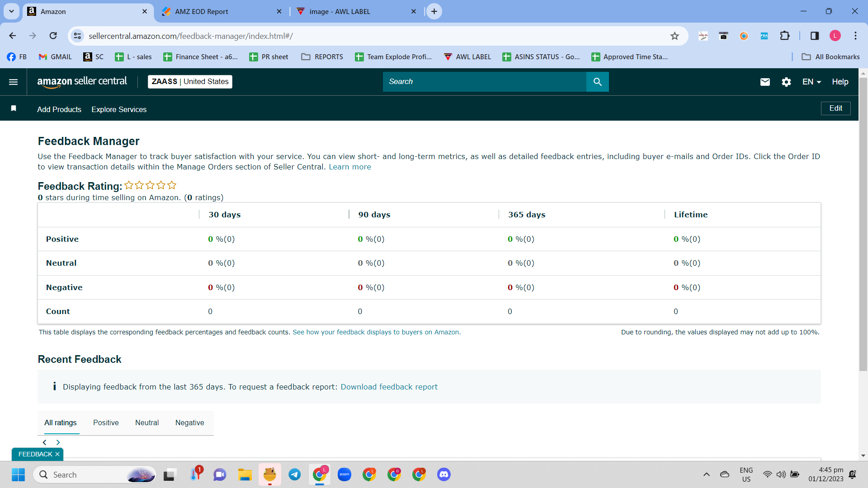This screenshot has height=488, width=868.
Task: Open the settings gear icon
Action: tap(786, 82)
